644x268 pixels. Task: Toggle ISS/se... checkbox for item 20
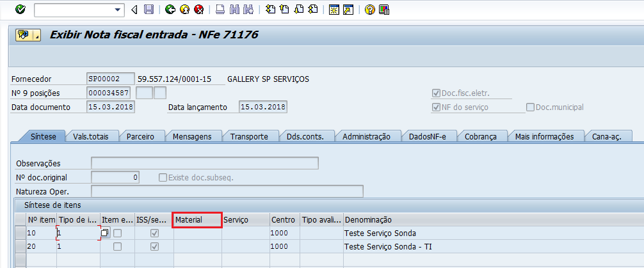coord(154,247)
